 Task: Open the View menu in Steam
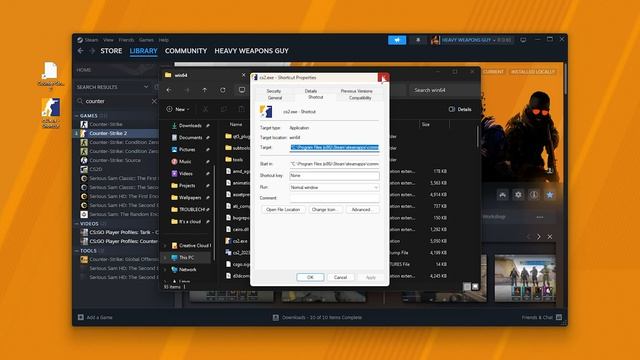[x=108, y=40]
